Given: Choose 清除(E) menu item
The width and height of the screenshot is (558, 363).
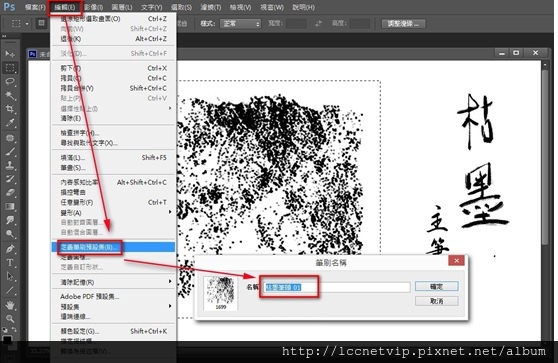Looking at the screenshot, I should click(x=114, y=118).
